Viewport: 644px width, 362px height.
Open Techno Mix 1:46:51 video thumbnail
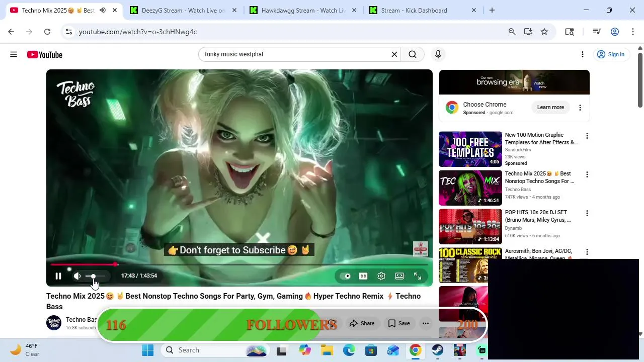[470, 188]
